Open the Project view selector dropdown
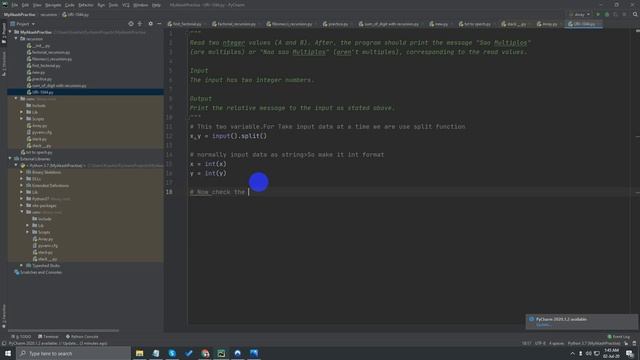640x360 pixels. coord(22,24)
